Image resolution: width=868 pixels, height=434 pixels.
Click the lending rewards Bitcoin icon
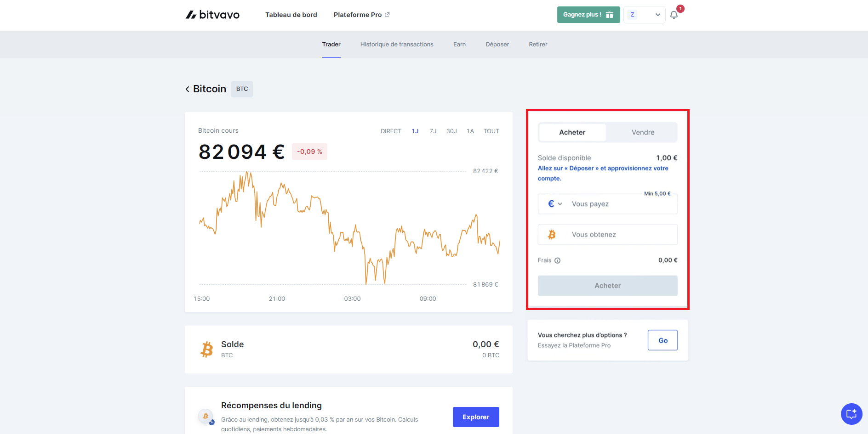tap(206, 417)
